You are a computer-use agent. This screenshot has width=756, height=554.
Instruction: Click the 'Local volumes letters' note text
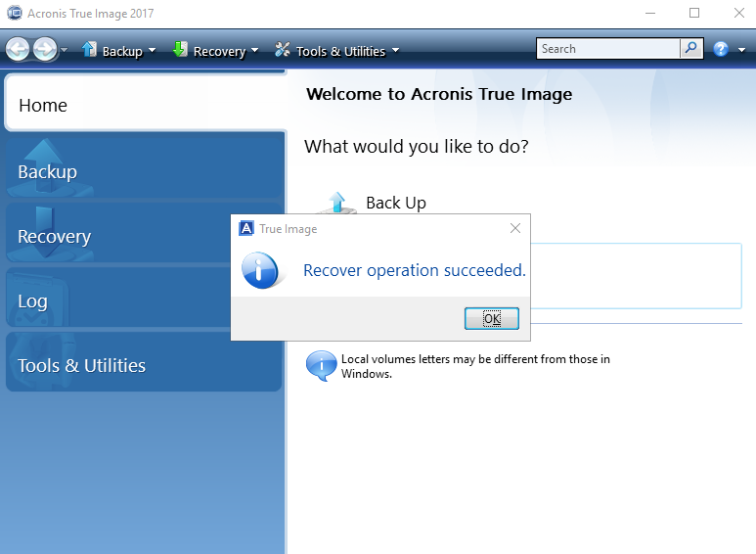tap(475, 366)
